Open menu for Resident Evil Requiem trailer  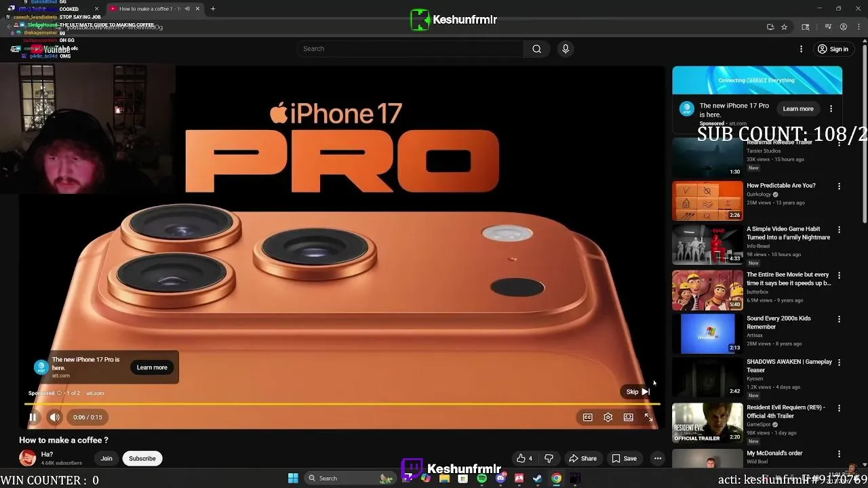[x=839, y=409]
